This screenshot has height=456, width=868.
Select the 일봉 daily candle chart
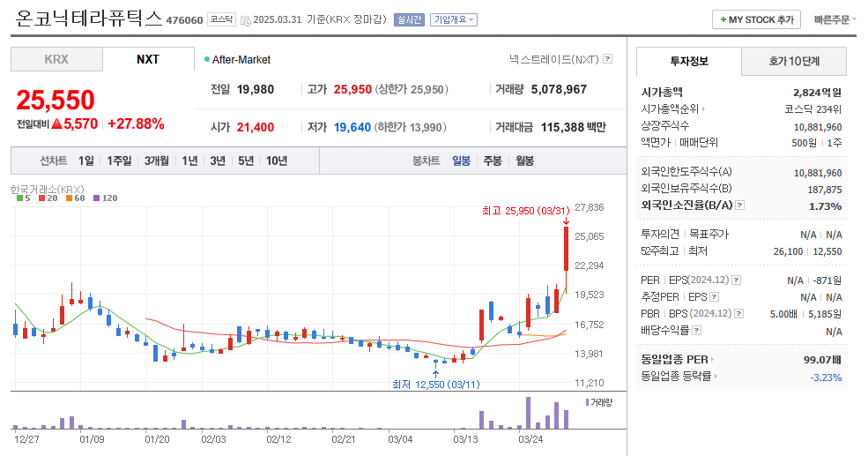click(461, 161)
